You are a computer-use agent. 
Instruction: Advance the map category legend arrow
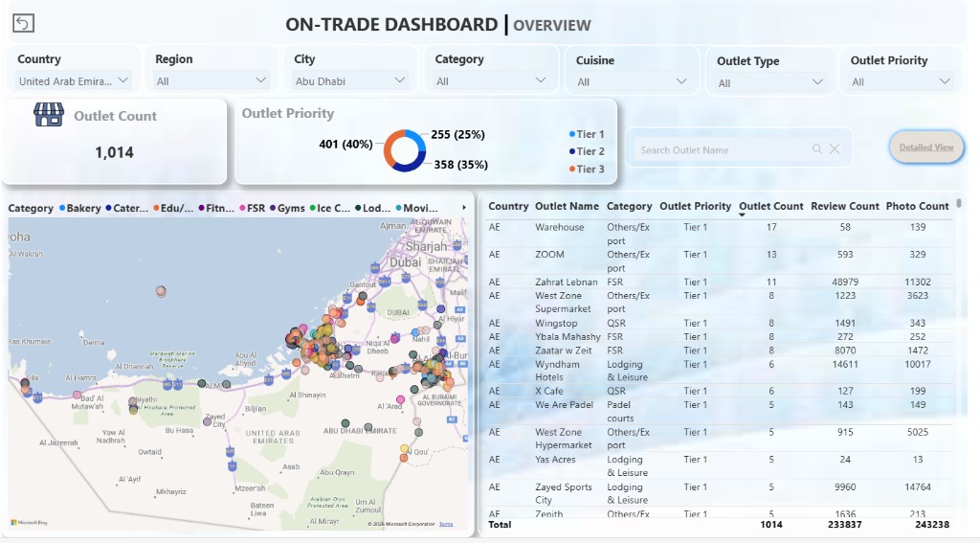pos(464,208)
